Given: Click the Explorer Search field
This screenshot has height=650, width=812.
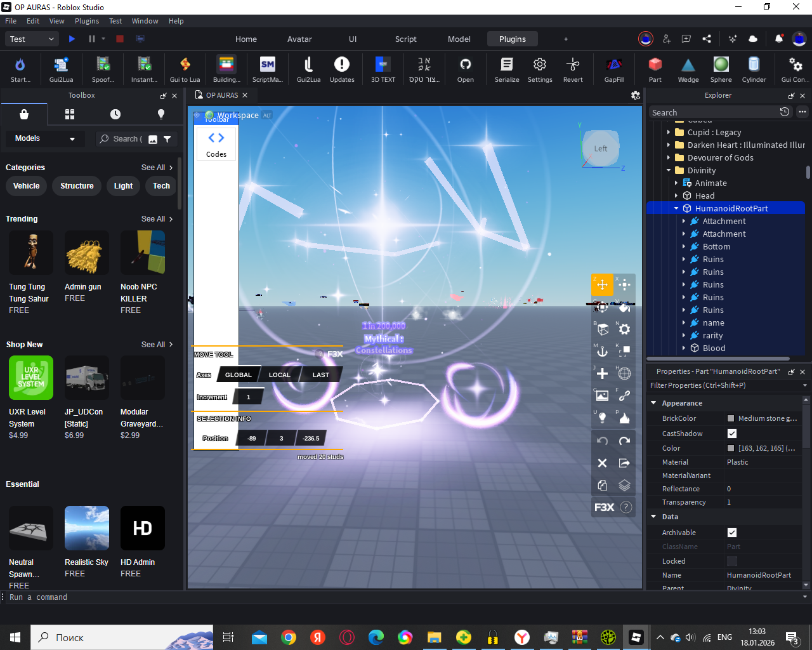Looking at the screenshot, I should [x=714, y=112].
